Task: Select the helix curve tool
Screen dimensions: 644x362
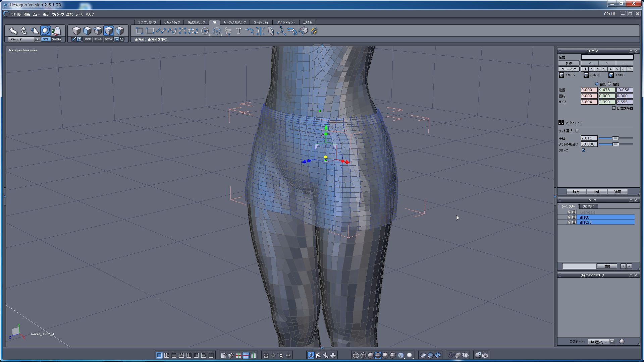Action: pyautogui.click(x=228, y=31)
